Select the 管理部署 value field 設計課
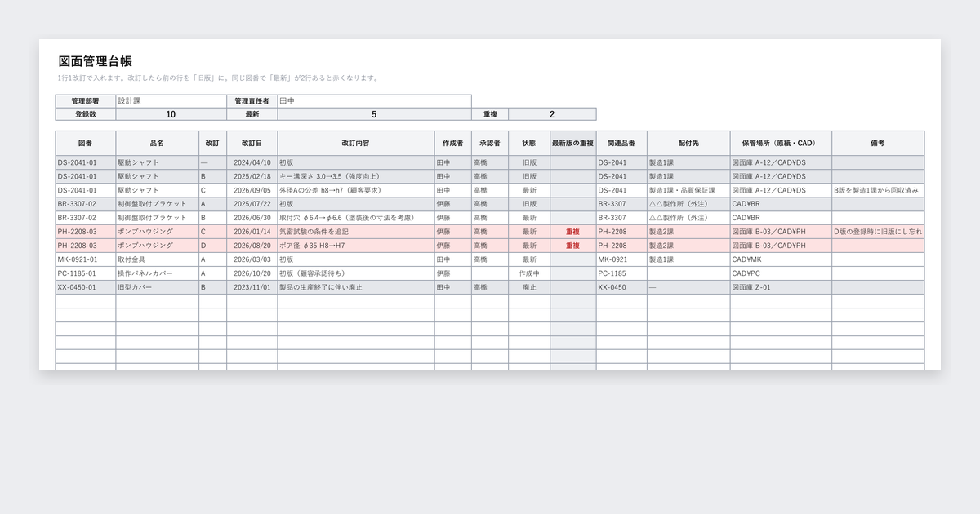The width and height of the screenshot is (980, 514). (x=171, y=101)
